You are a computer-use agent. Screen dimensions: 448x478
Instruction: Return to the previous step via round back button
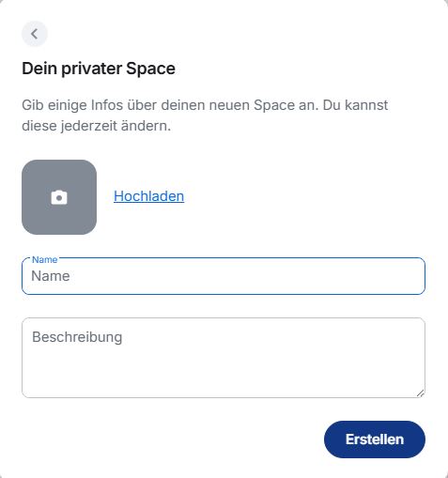pos(35,34)
